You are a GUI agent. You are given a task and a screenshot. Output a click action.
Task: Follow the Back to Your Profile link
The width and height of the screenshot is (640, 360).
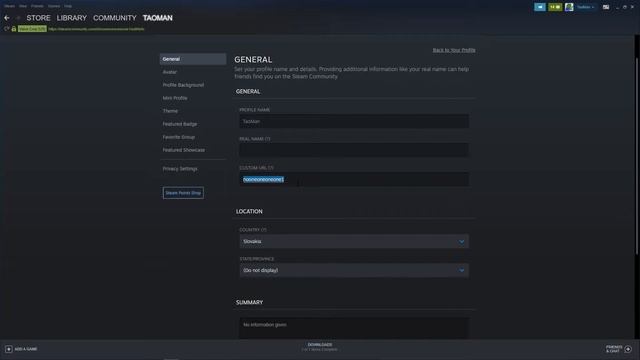[454, 50]
